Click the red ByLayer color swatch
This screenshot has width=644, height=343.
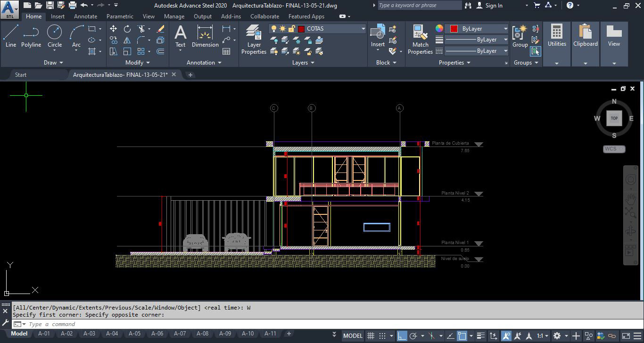pyautogui.click(x=454, y=29)
